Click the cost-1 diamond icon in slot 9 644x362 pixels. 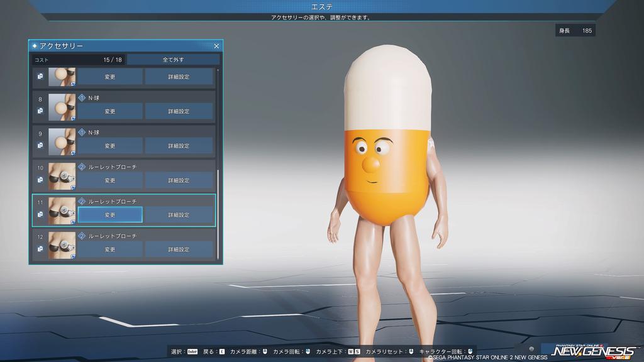[x=82, y=132]
